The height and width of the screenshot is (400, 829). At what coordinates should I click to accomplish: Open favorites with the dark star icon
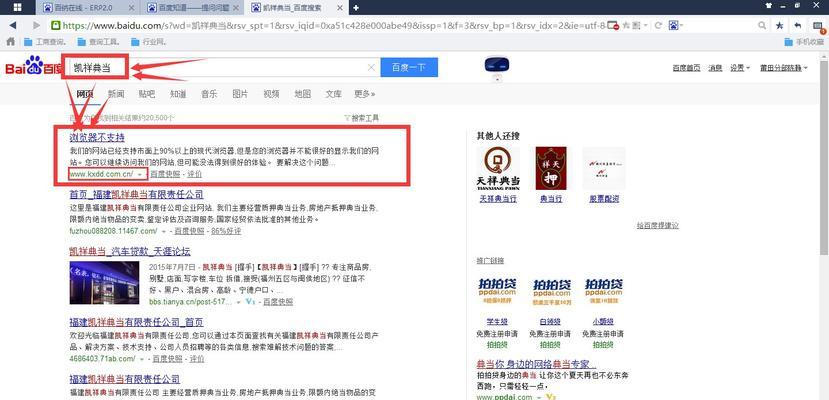pos(780,25)
